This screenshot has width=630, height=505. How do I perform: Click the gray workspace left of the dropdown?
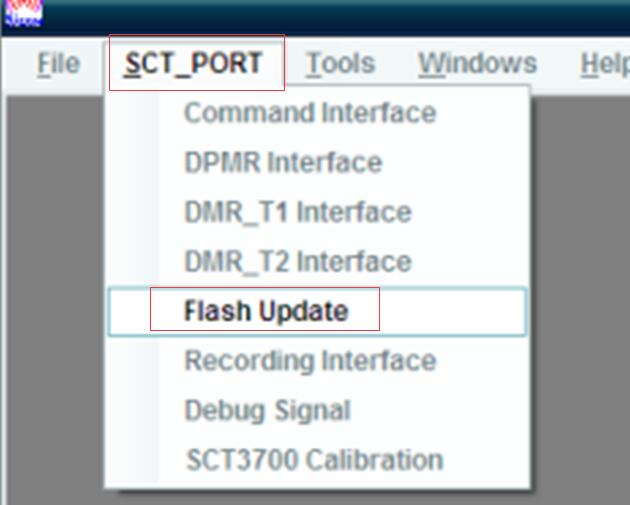coord(50,300)
